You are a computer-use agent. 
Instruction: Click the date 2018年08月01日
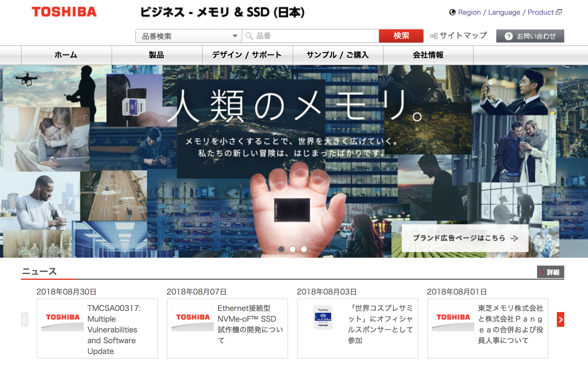coord(457,292)
